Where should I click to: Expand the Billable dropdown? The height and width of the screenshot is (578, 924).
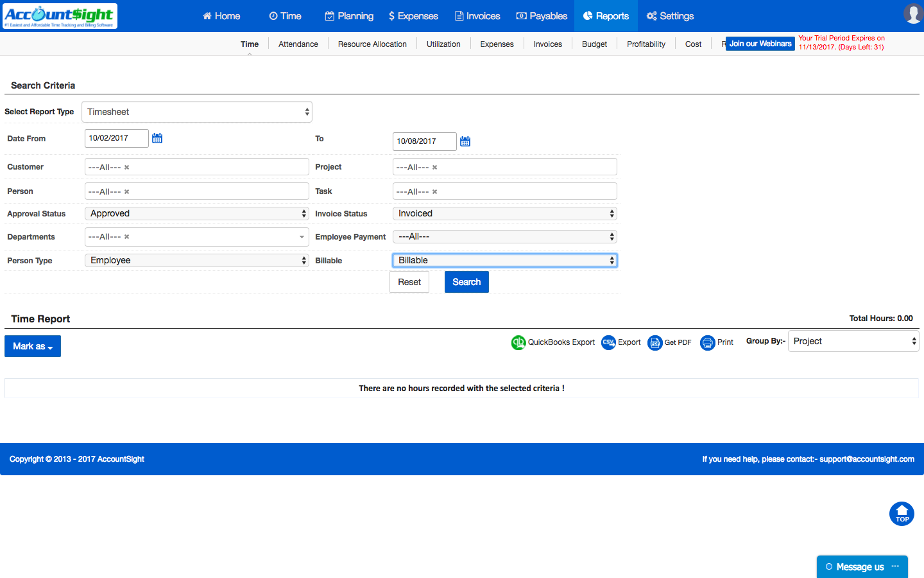[504, 259]
